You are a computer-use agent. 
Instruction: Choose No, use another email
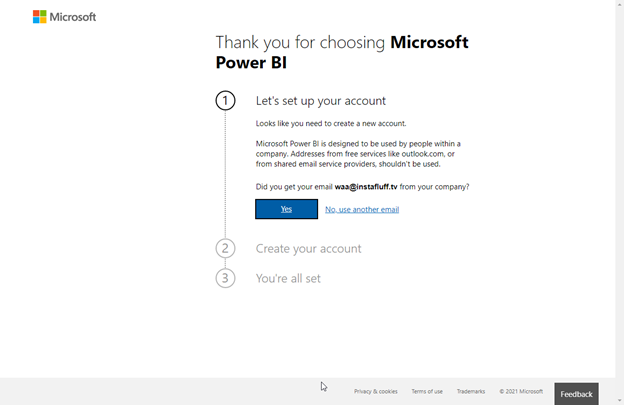pyautogui.click(x=362, y=209)
